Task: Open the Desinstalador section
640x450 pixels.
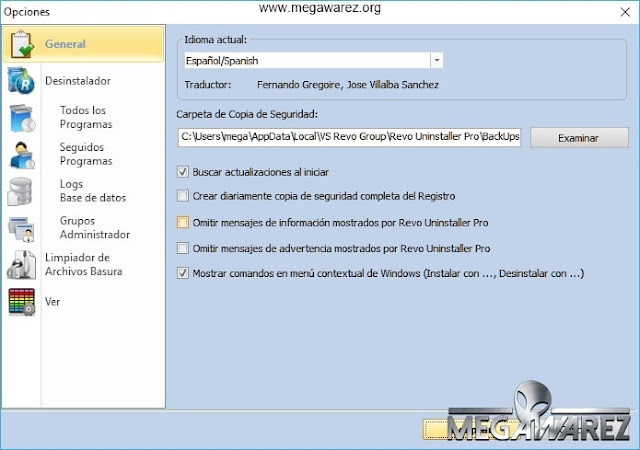Action: tap(78, 81)
